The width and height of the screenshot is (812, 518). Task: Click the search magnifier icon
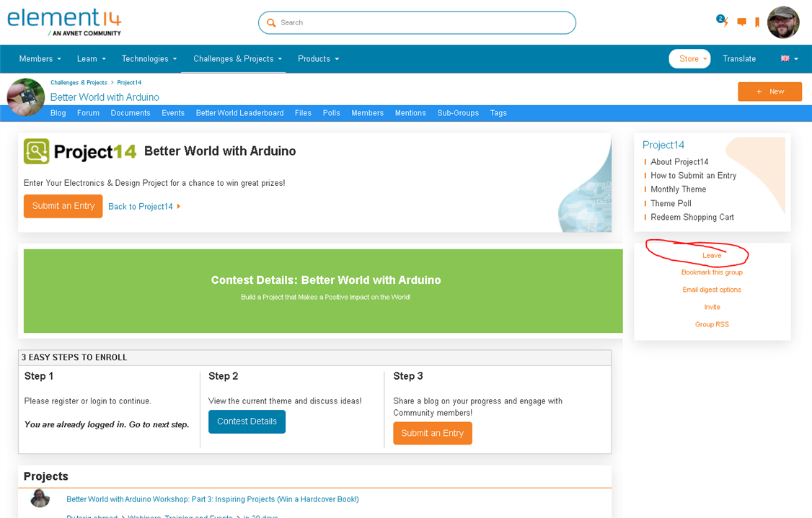[x=271, y=23]
